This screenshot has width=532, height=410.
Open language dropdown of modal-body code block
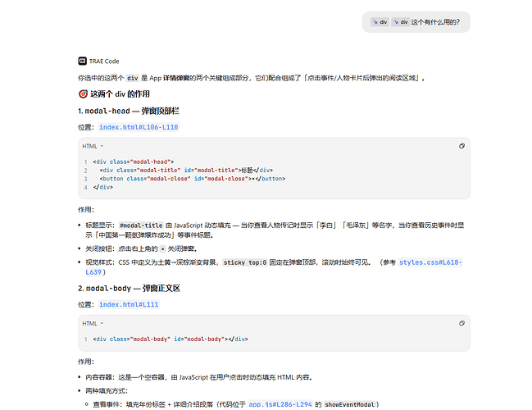coord(93,323)
